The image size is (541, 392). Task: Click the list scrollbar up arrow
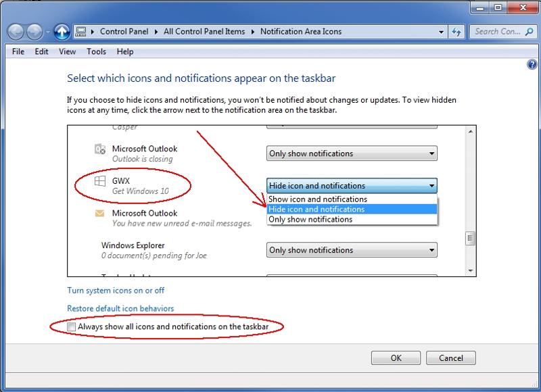click(x=471, y=131)
